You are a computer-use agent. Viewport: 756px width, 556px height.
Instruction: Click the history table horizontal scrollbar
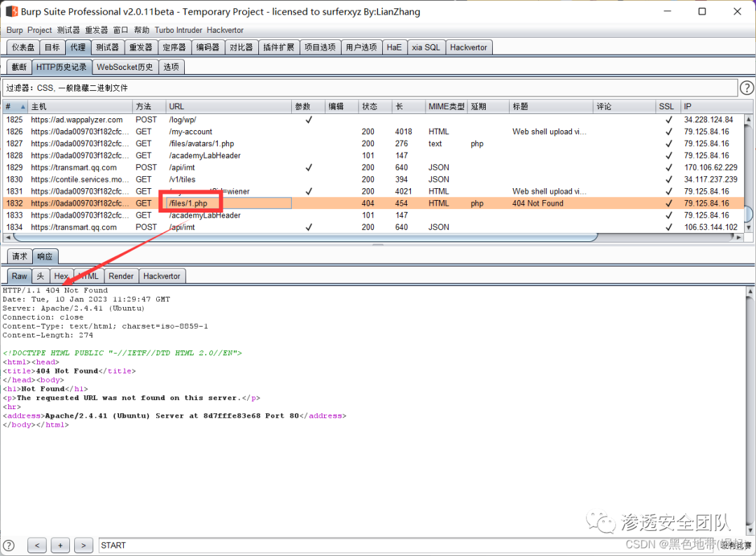306,237
